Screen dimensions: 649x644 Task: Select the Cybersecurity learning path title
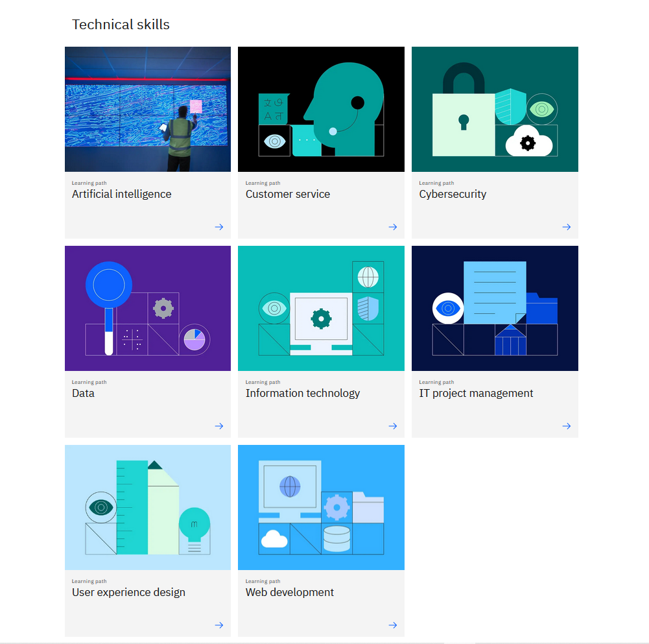click(x=452, y=194)
